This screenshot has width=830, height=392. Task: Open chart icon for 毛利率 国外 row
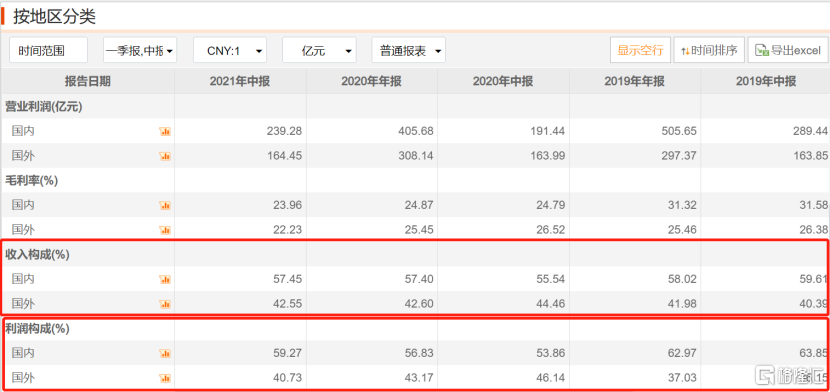pos(165,230)
